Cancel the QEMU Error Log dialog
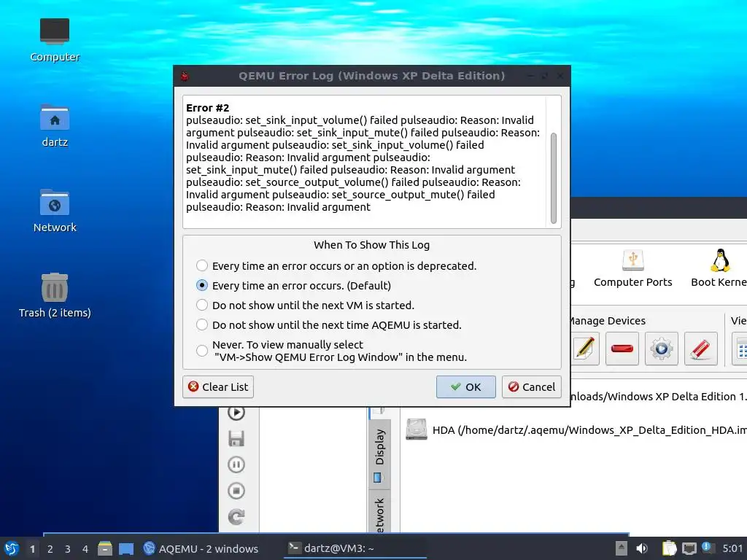Screen dimensions: 747x560 (531, 386)
